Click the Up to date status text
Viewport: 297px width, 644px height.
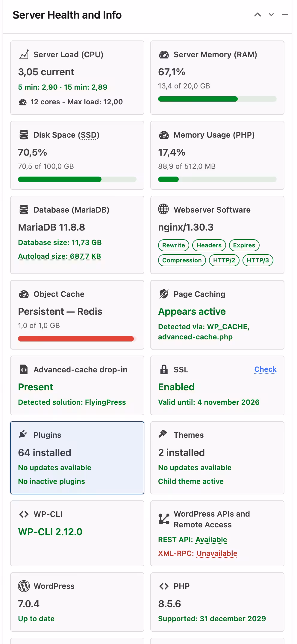click(36, 619)
